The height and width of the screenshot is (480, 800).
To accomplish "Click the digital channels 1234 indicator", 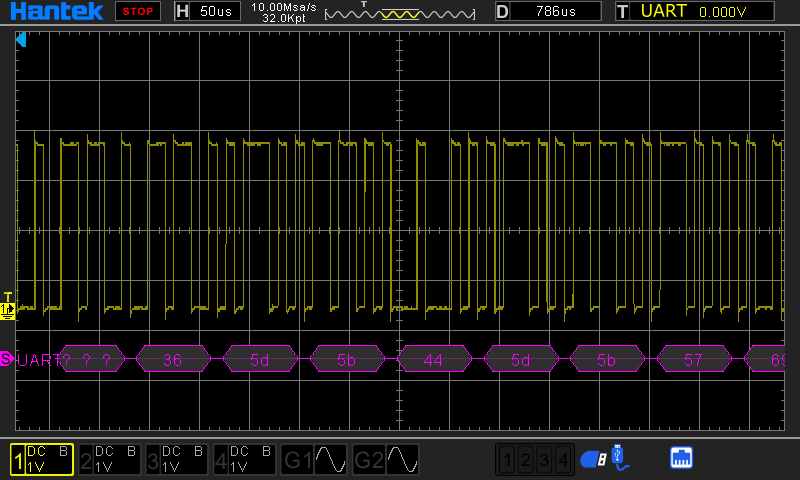I will click(536, 459).
